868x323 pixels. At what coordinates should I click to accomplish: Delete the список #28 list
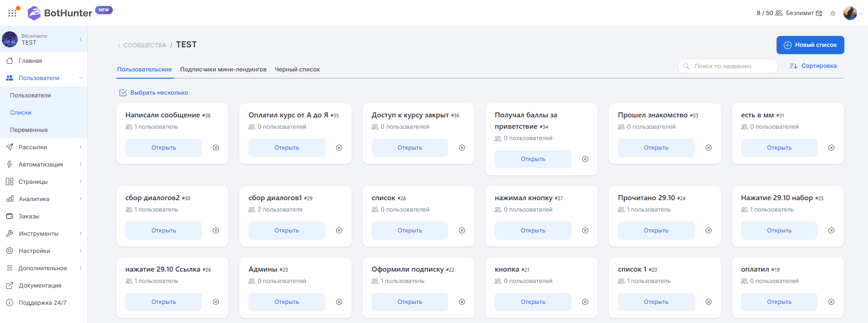[x=462, y=231]
